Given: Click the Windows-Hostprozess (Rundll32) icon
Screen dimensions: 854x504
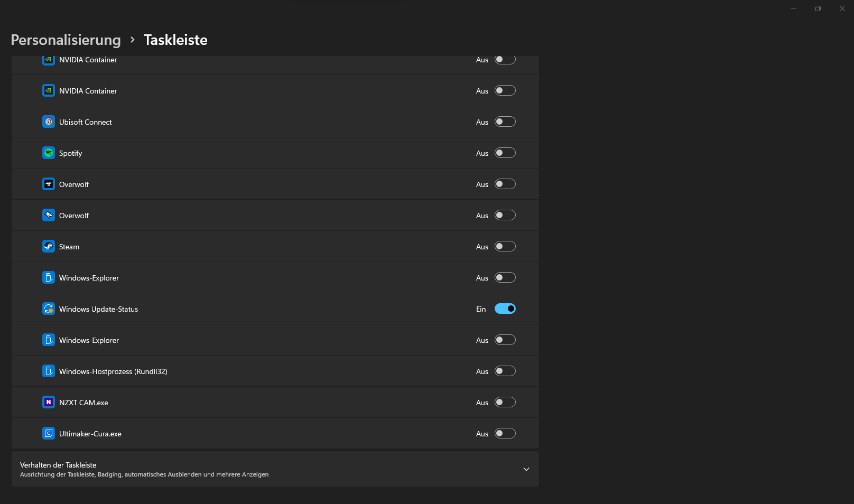Looking at the screenshot, I should (x=49, y=371).
